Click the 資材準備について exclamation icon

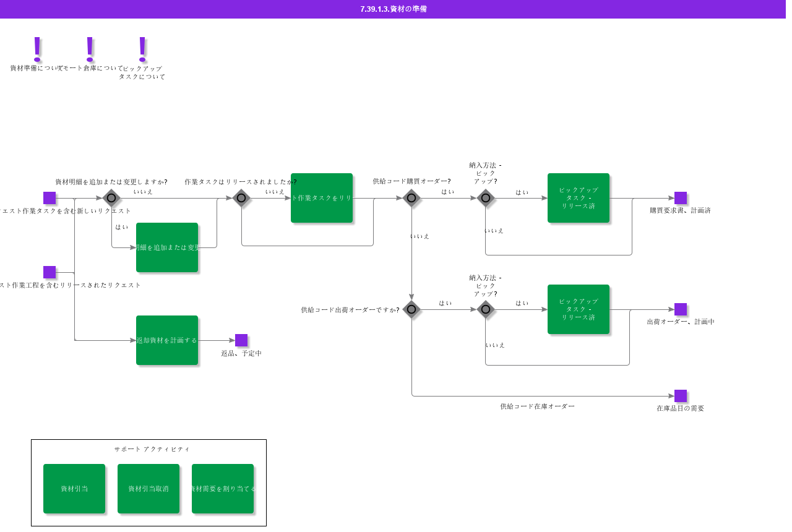pos(37,49)
